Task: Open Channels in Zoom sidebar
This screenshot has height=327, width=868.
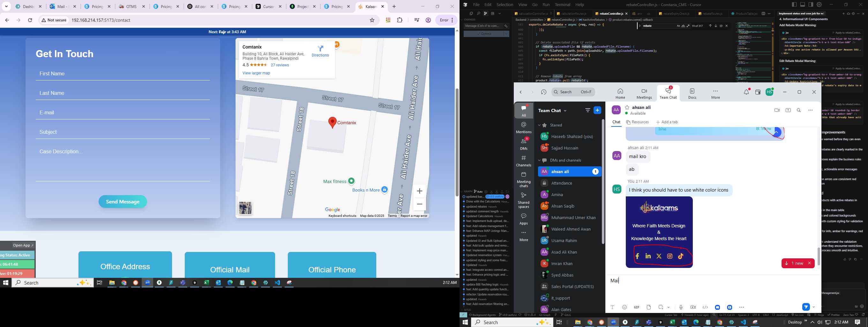Action: point(524,161)
